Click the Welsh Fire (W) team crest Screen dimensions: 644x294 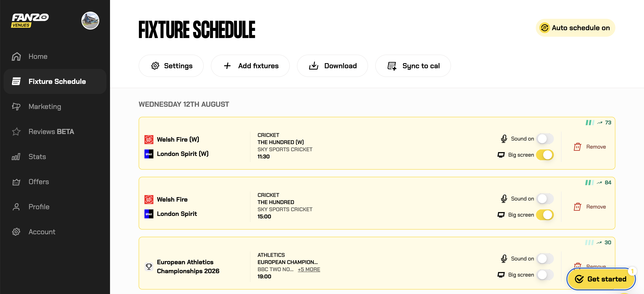coord(149,139)
